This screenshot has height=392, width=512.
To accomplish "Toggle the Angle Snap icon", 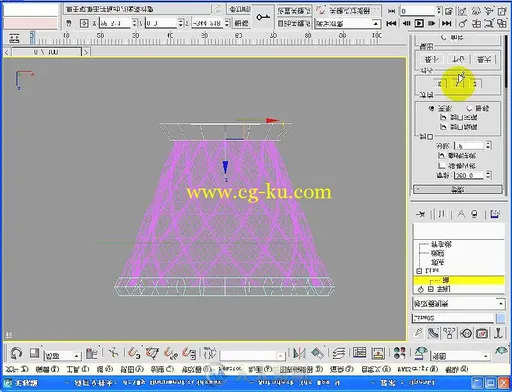I will click(153, 353).
